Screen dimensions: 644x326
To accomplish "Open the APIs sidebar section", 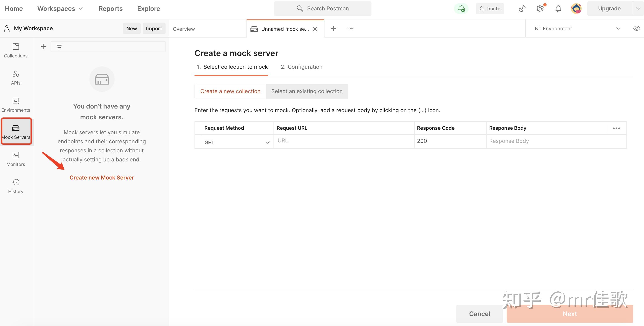I will tap(16, 78).
